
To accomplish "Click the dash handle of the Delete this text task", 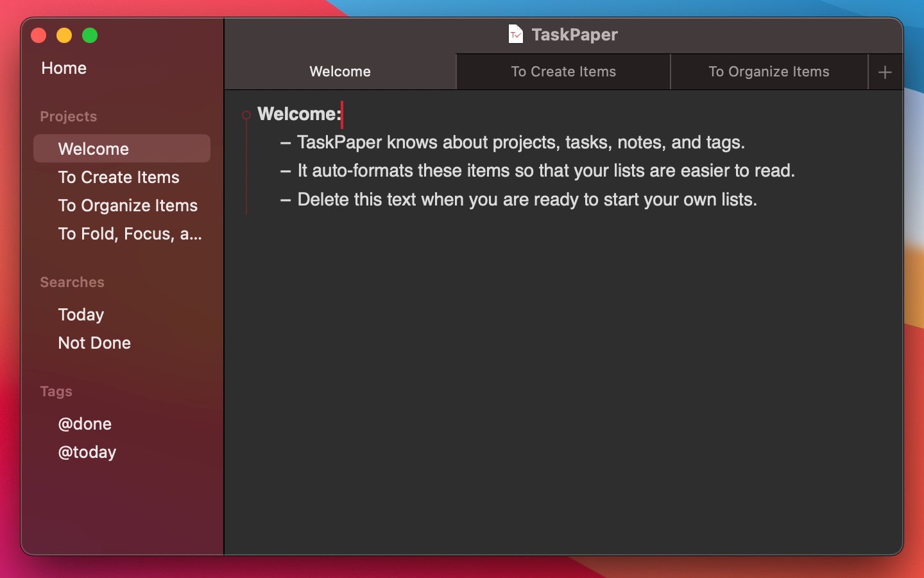I will coord(285,200).
